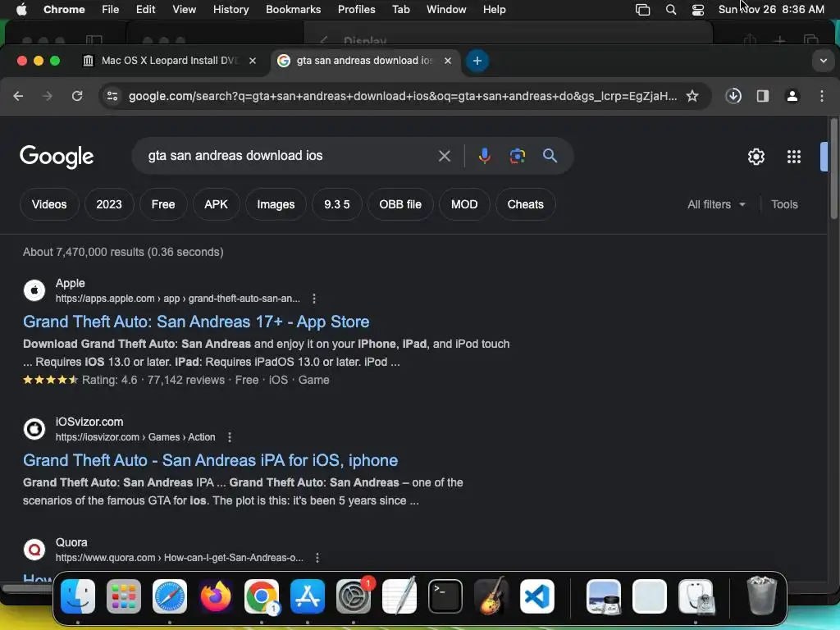Open more options for Apple result

(x=314, y=299)
